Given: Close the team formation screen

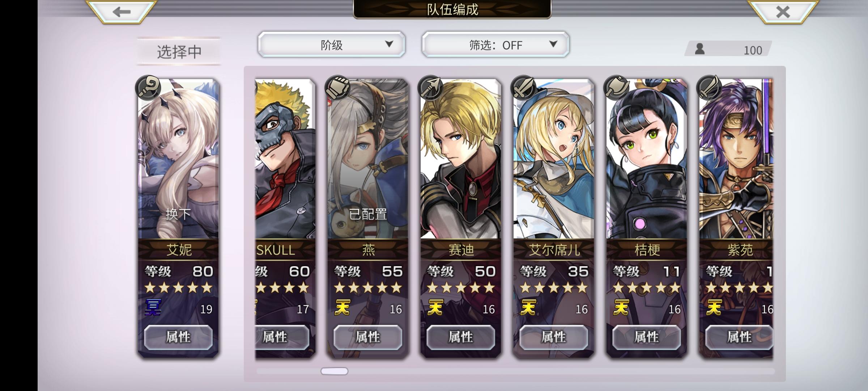Looking at the screenshot, I should (783, 12).
